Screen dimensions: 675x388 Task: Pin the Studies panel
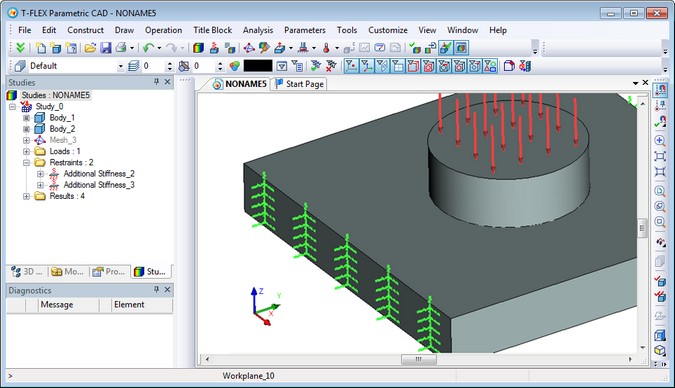click(156, 82)
